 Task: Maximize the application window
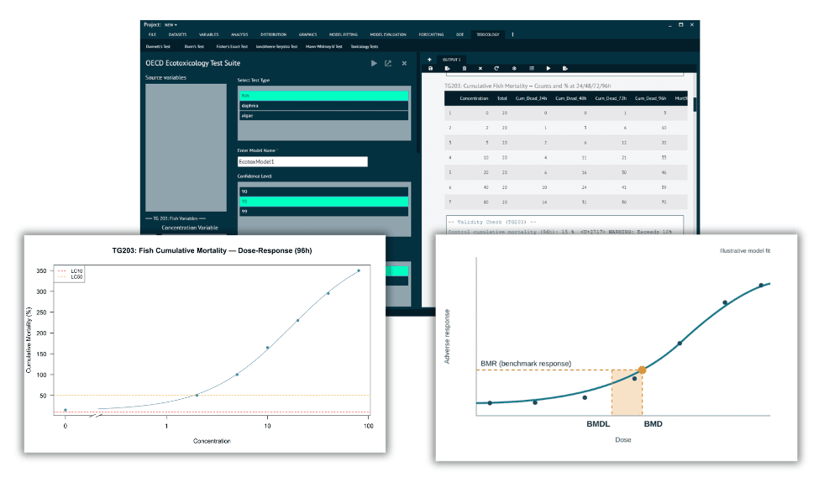681,24
